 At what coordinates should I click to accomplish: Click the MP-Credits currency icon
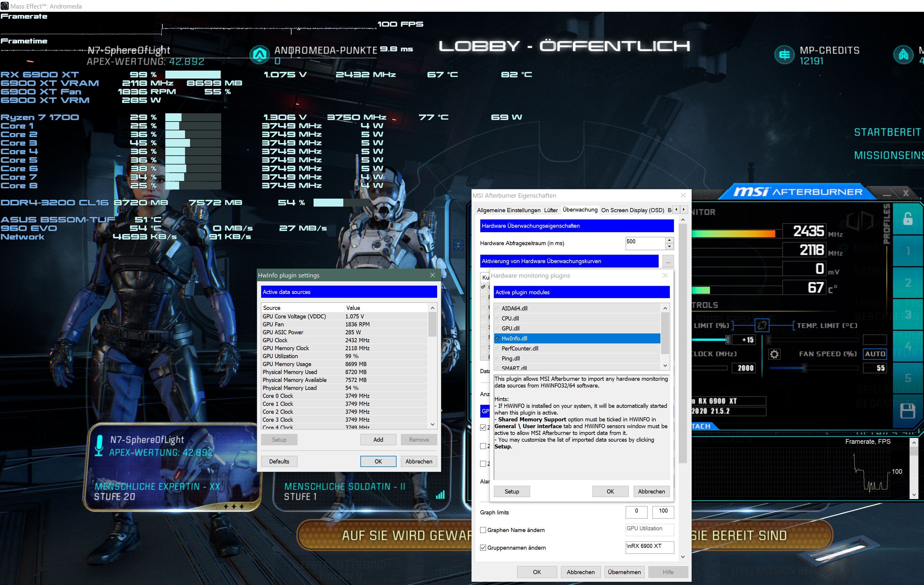point(784,55)
